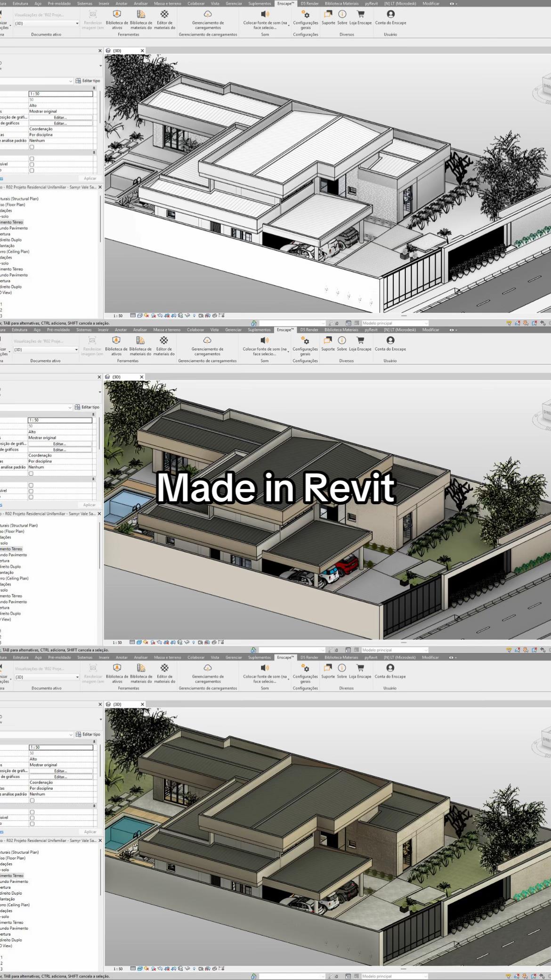Viewport: 551px width, 980px height.
Task: Click the house icon on the white-model (3D) tab
Action: [108, 50]
